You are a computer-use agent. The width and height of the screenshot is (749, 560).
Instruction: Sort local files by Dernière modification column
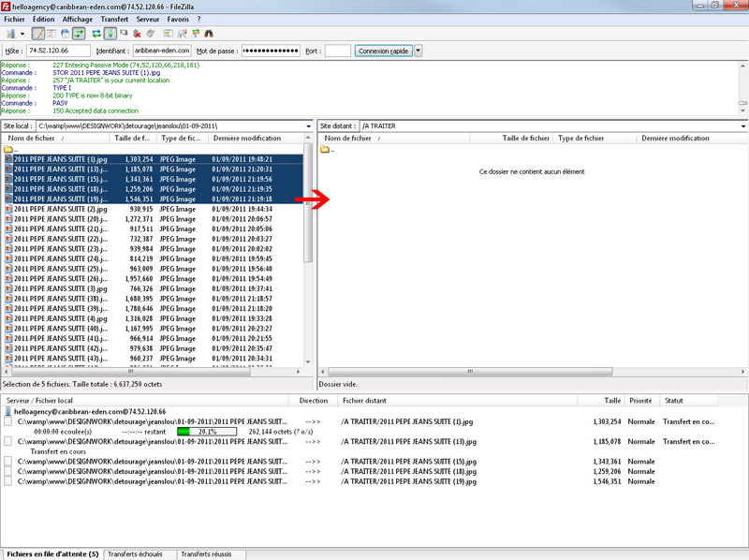(x=256, y=138)
